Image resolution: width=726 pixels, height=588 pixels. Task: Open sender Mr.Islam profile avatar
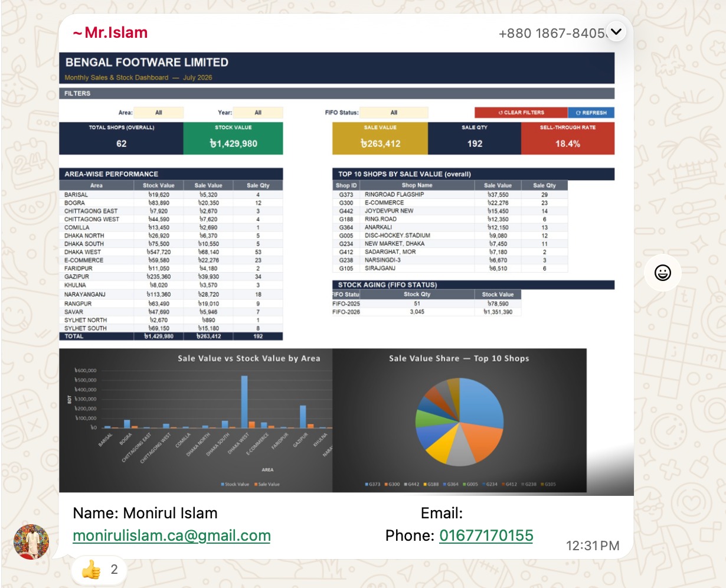coord(31,542)
